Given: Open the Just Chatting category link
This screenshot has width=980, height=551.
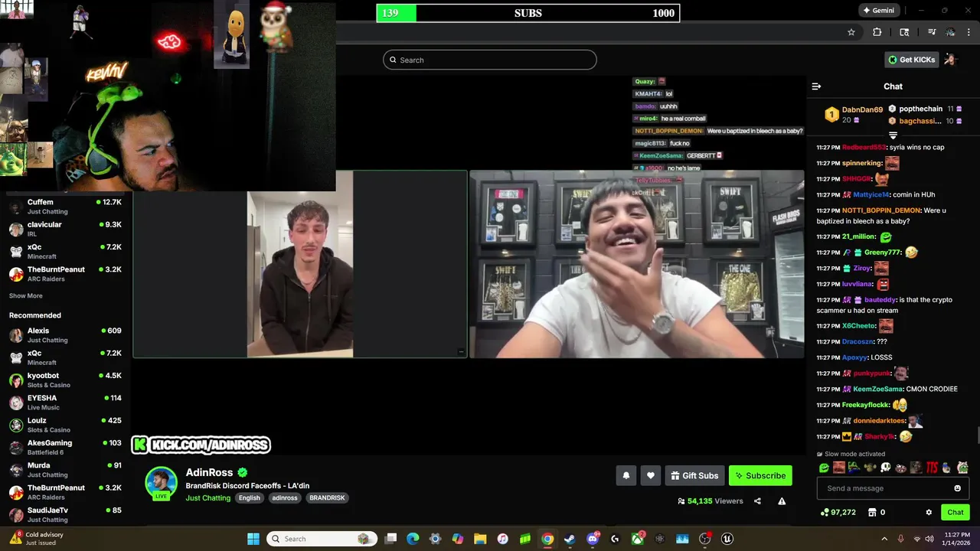Looking at the screenshot, I should pyautogui.click(x=207, y=497).
